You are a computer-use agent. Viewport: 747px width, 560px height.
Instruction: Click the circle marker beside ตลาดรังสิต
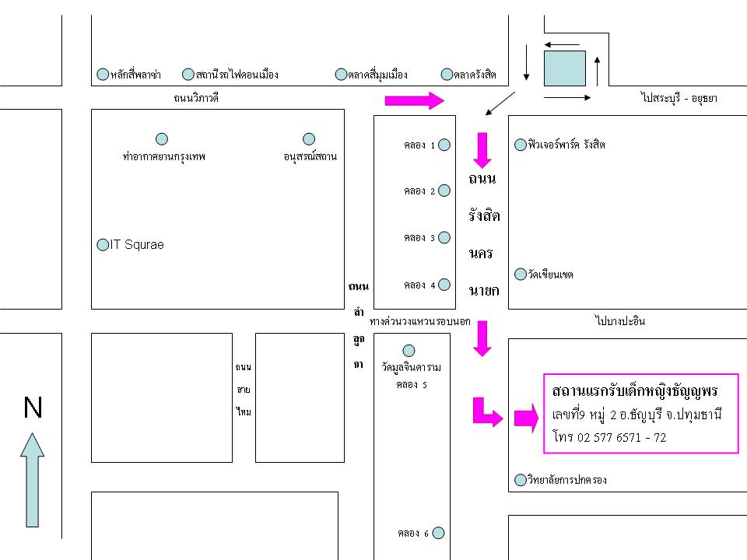point(447,75)
